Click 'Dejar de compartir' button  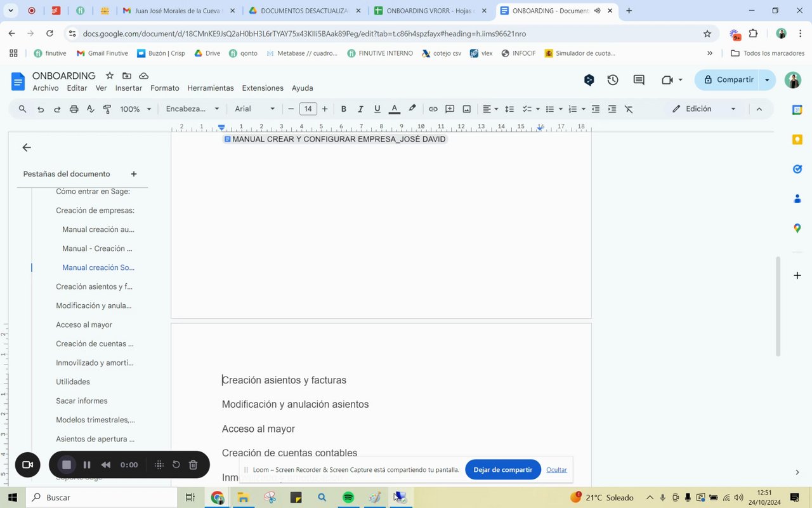(503, 470)
